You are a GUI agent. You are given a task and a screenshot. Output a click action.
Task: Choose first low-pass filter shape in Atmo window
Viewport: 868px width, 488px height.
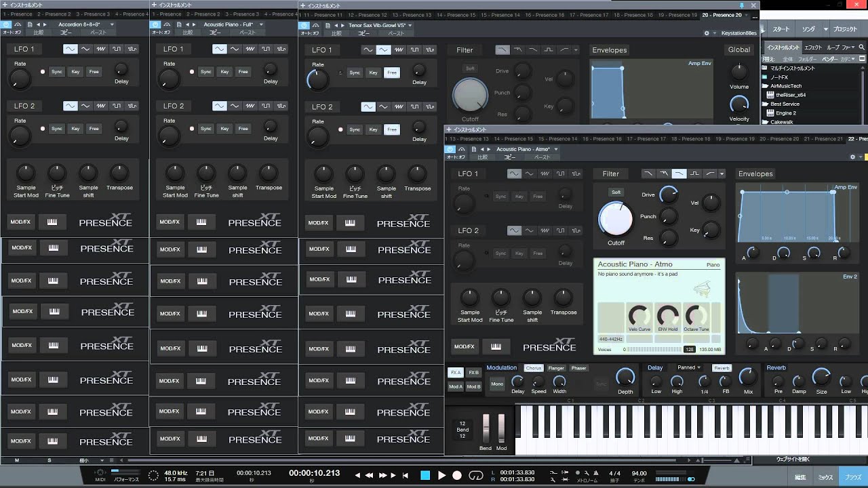click(x=648, y=174)
